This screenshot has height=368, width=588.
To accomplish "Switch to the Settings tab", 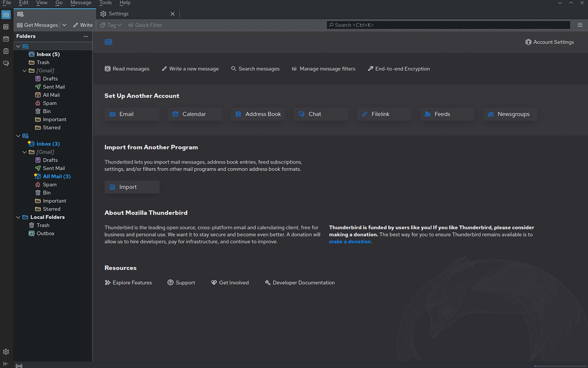I will coord(138,14).
